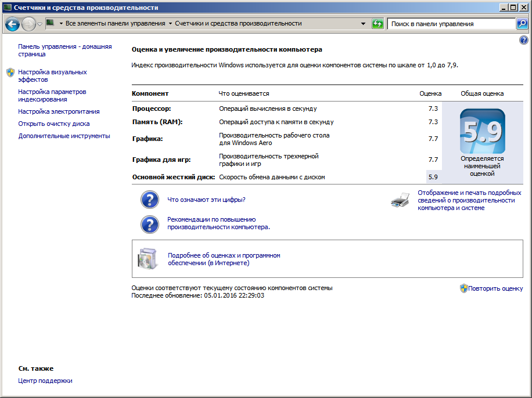Select 'Счетчики и средства производительности' breadcrumb

238,23
